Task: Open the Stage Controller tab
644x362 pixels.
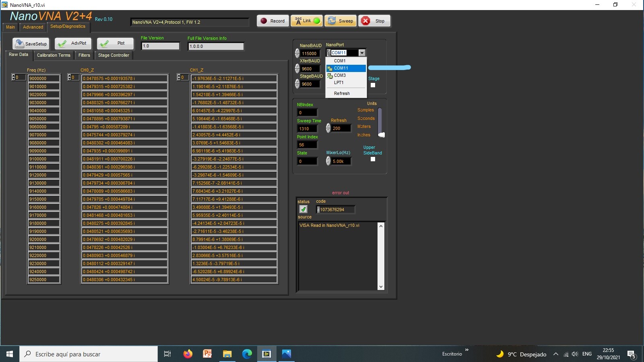Action: tap(114, 55)
